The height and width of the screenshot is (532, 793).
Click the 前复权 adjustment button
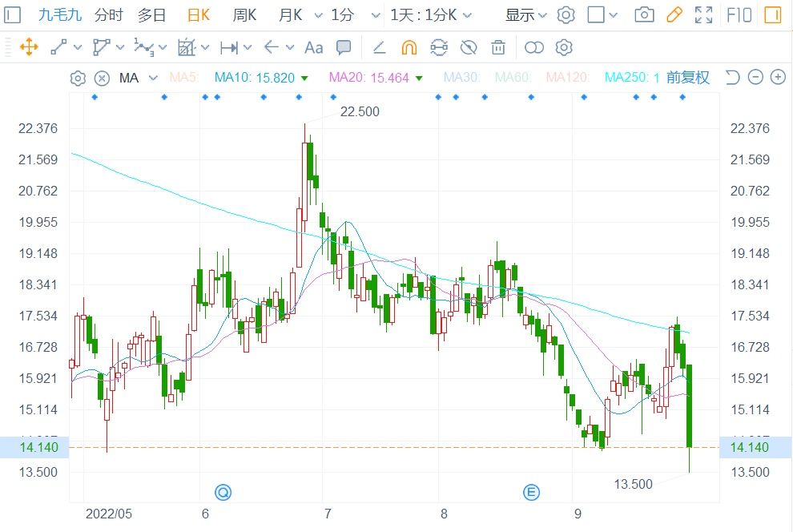tap(688, 78)
